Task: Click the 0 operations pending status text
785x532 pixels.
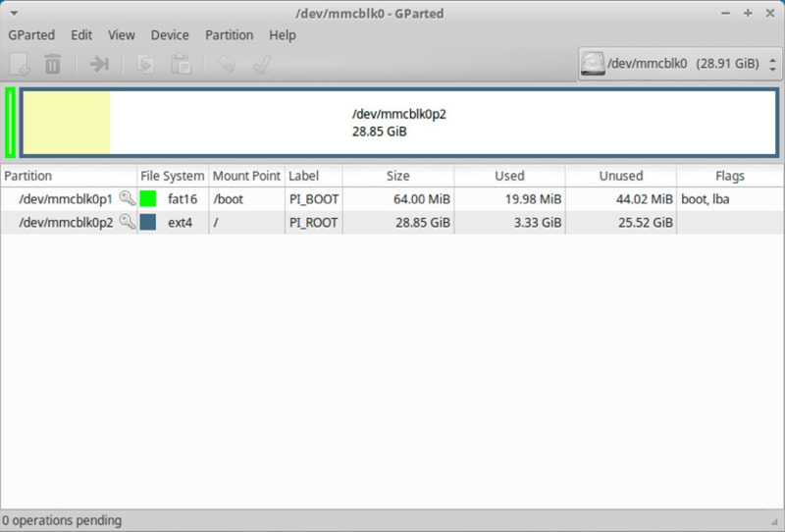Action: click(x=62, y=520)
